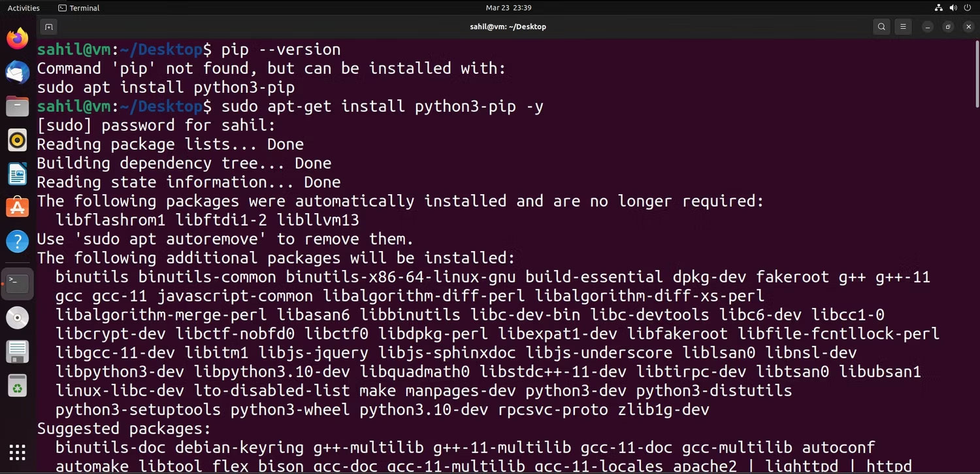Screen dimensions: 980x474
Task: Click 'Reading package lists... Done' line
Action: 171,144
